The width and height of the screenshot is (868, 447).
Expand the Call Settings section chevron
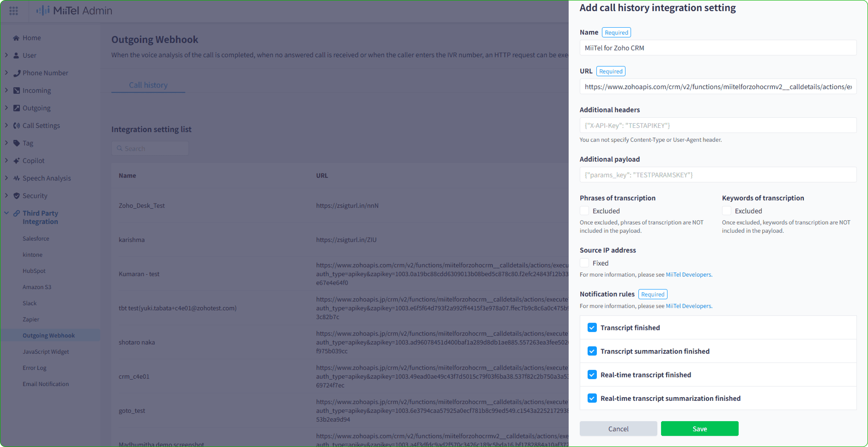click(x=6, y=125)
